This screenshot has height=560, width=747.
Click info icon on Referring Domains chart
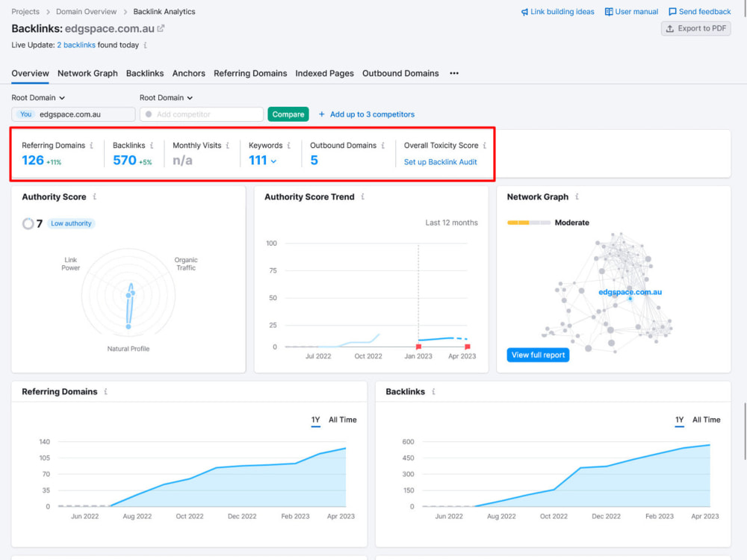[x=106, y=391]
